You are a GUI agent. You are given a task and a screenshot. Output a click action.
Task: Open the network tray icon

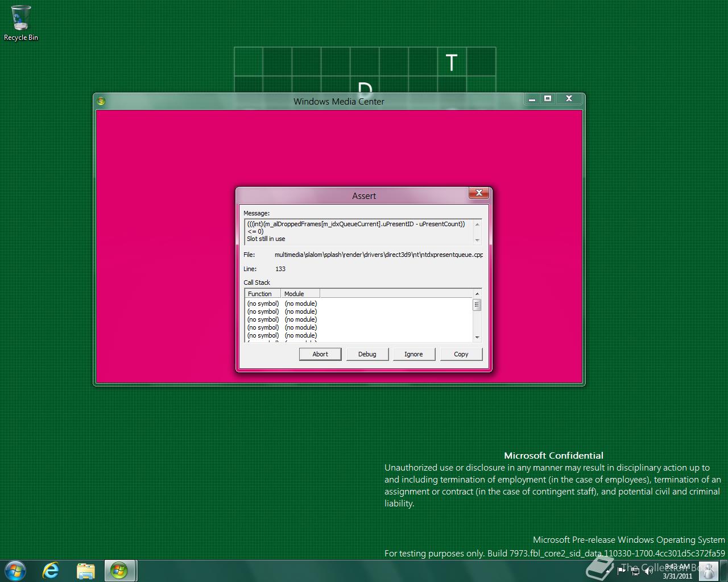pos(635,571)
